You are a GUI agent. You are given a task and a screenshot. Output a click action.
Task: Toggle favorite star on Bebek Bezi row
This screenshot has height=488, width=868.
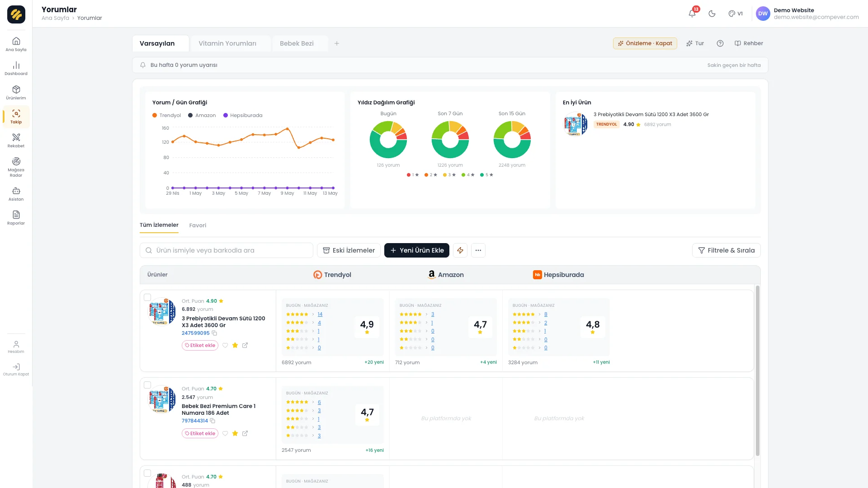[235, 433]
